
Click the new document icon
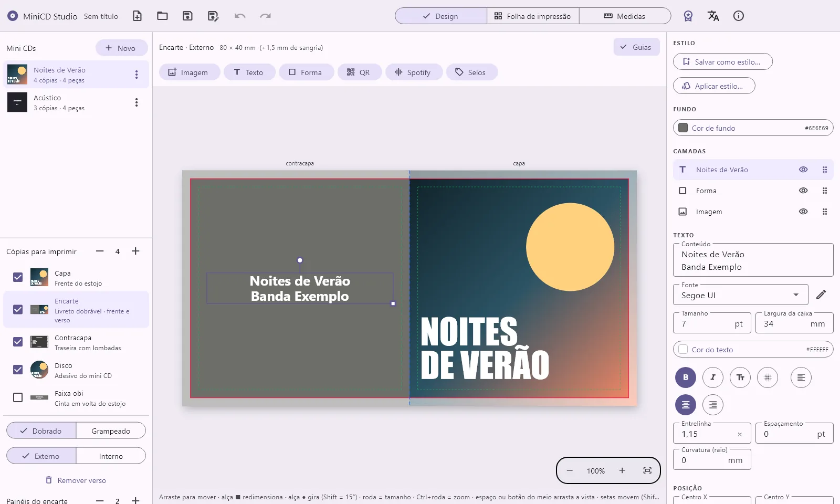137,16
